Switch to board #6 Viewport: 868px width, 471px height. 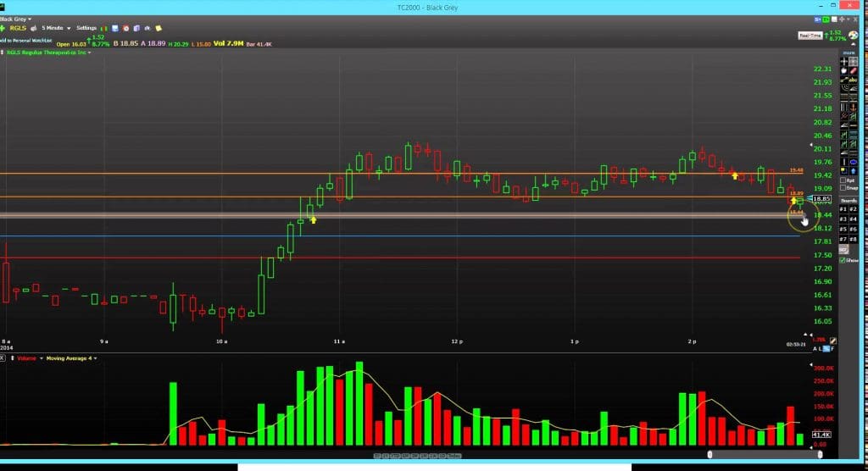click(854, 229)
